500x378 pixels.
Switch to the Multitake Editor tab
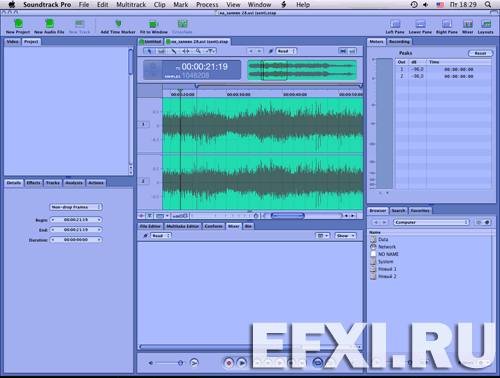[x=182, y=226]
